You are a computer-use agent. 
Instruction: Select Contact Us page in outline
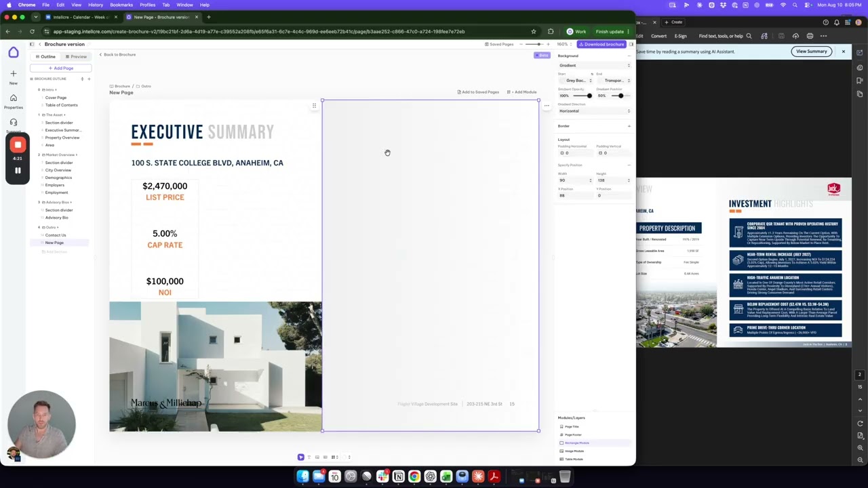[x=56, y=235]
